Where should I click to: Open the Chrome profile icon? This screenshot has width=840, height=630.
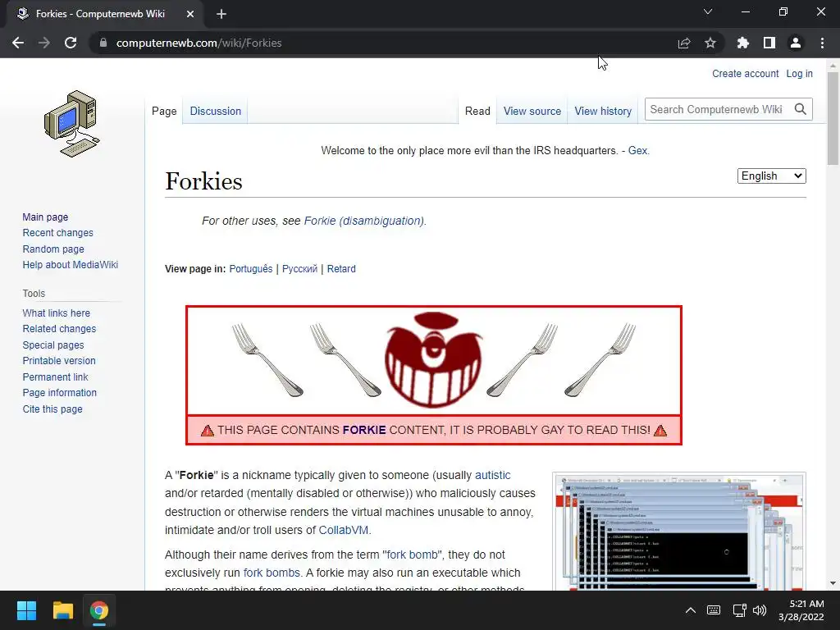796,43
